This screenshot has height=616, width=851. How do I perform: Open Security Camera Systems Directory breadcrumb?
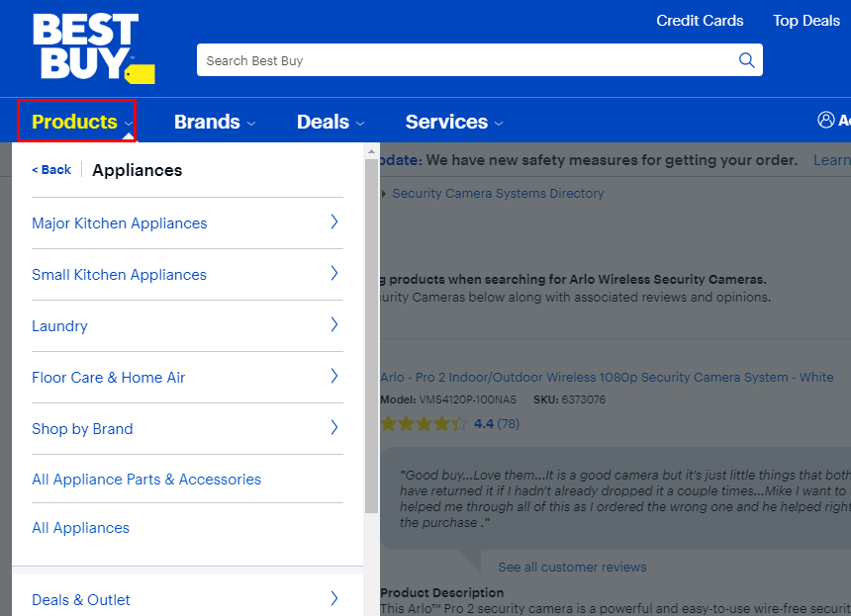[x=498, y=193]
